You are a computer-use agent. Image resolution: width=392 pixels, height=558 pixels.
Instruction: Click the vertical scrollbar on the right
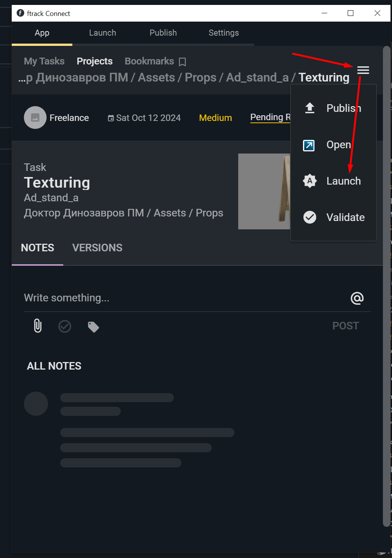click(386, 286)
